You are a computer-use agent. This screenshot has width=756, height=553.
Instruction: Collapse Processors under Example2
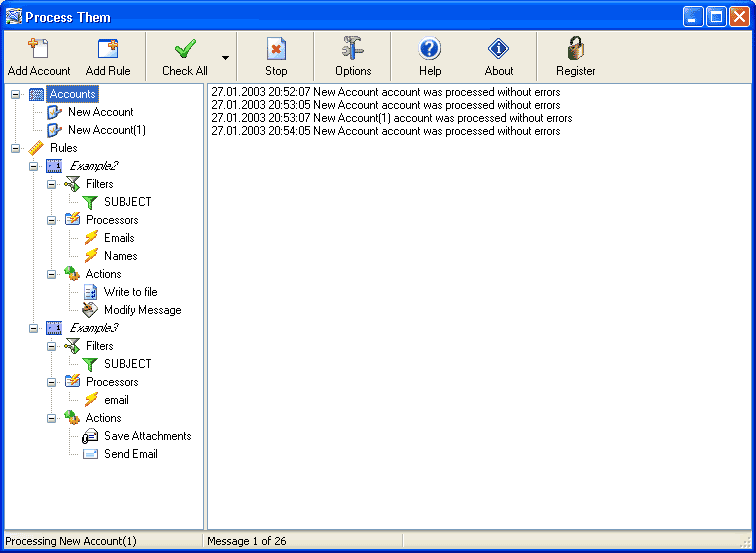pyautogui.click(x=52, y=220)
